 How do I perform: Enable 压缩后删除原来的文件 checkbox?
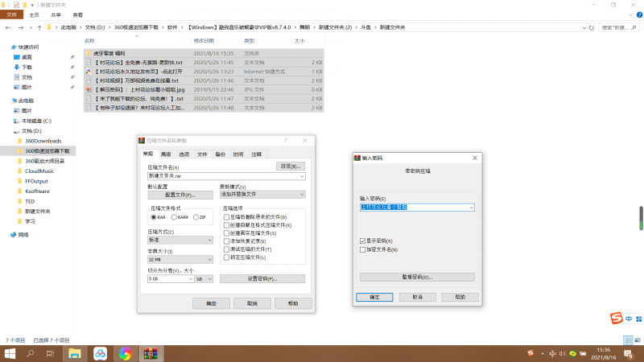tap(225, 217)
